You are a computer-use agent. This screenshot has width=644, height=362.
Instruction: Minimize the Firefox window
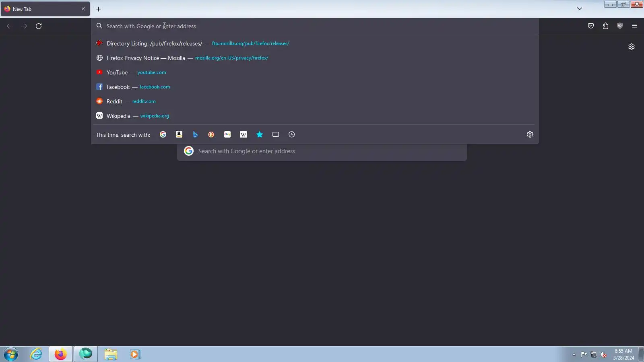(610, 4)
